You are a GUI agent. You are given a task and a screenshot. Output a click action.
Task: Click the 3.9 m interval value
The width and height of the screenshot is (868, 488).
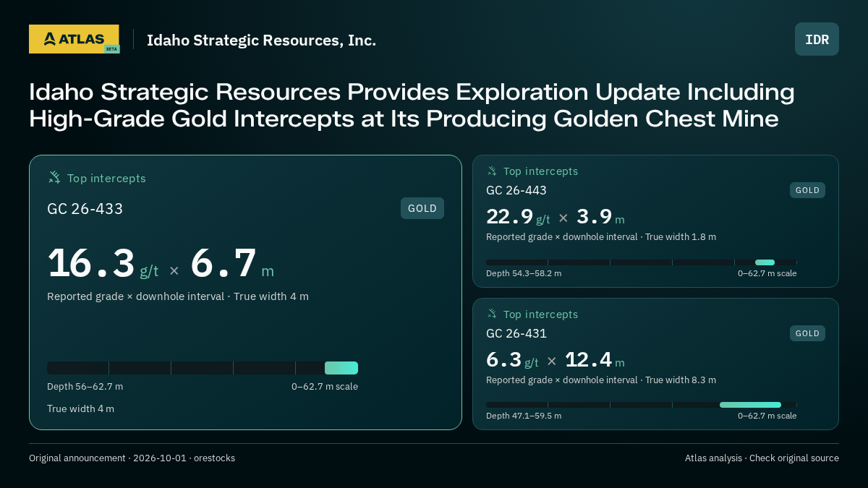pos(600,217)
